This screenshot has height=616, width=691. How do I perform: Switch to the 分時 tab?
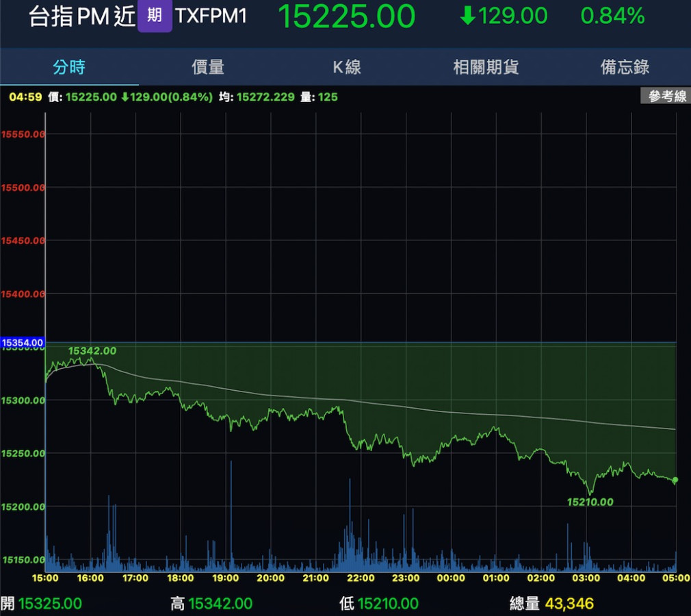tap(69, 67)
